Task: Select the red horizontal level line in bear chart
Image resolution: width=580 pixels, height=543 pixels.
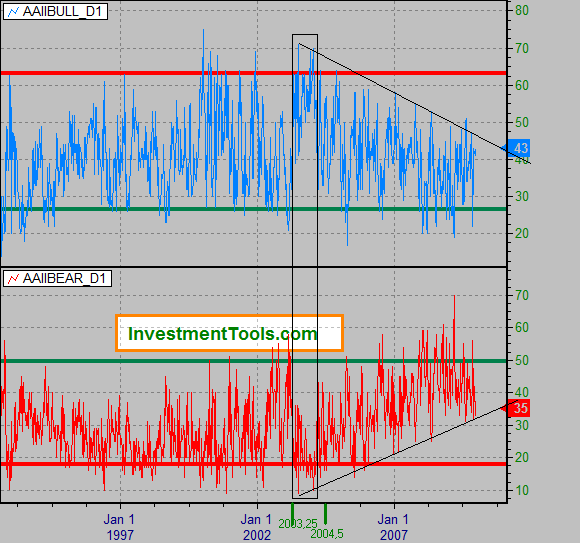Action: (253, 464)
